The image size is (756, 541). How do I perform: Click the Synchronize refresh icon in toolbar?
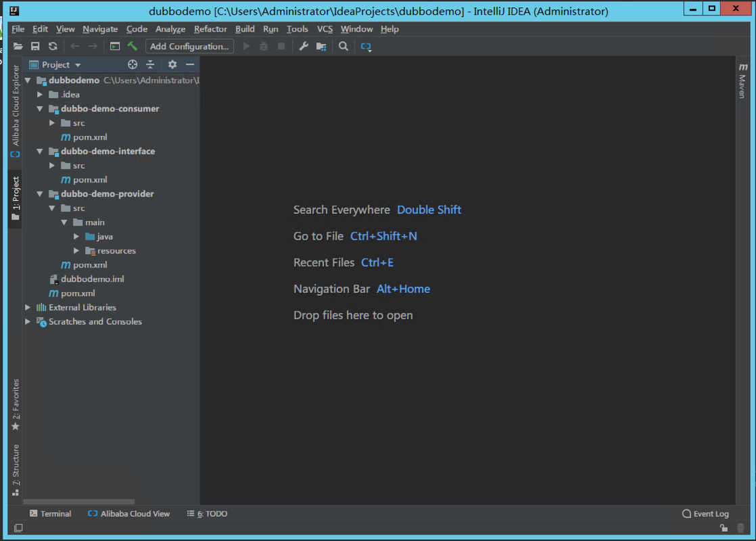click(x=53, y=46)
